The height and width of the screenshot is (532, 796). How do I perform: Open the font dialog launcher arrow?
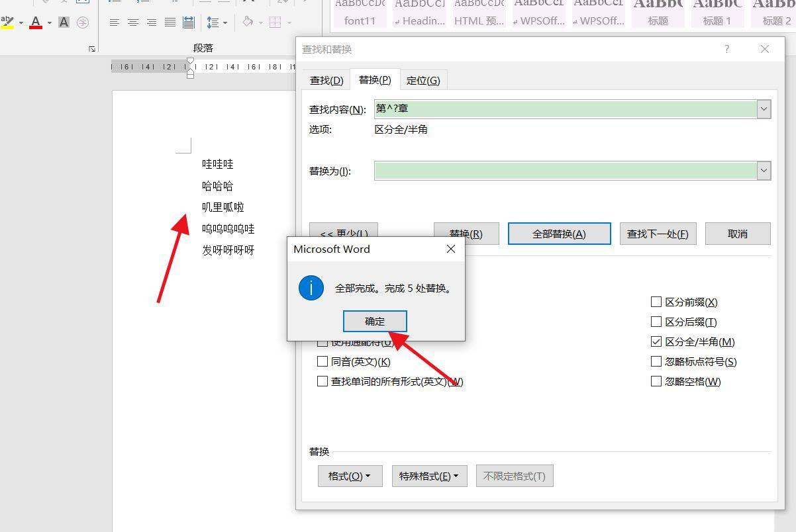pos(91,49)
